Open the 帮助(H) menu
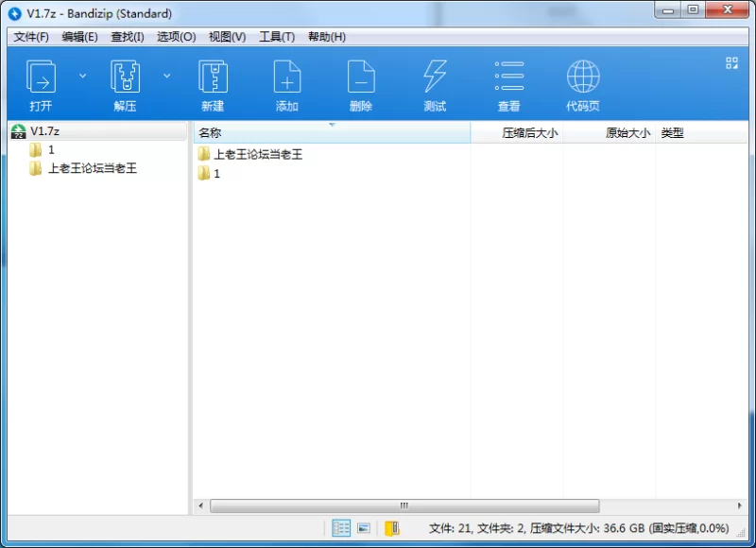Viewport: 756px width, 548px height. click(x=327, y=37)
